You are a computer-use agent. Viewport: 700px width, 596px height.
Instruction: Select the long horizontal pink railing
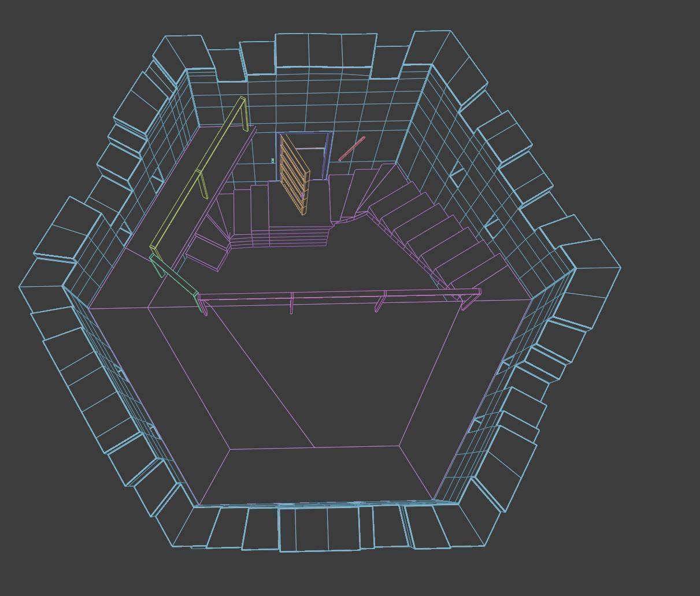pyautogui.click(x=339, y=301)
